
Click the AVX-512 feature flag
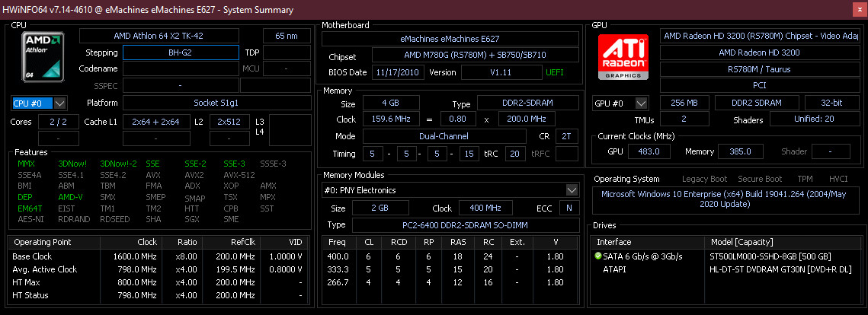pos(239,175)
